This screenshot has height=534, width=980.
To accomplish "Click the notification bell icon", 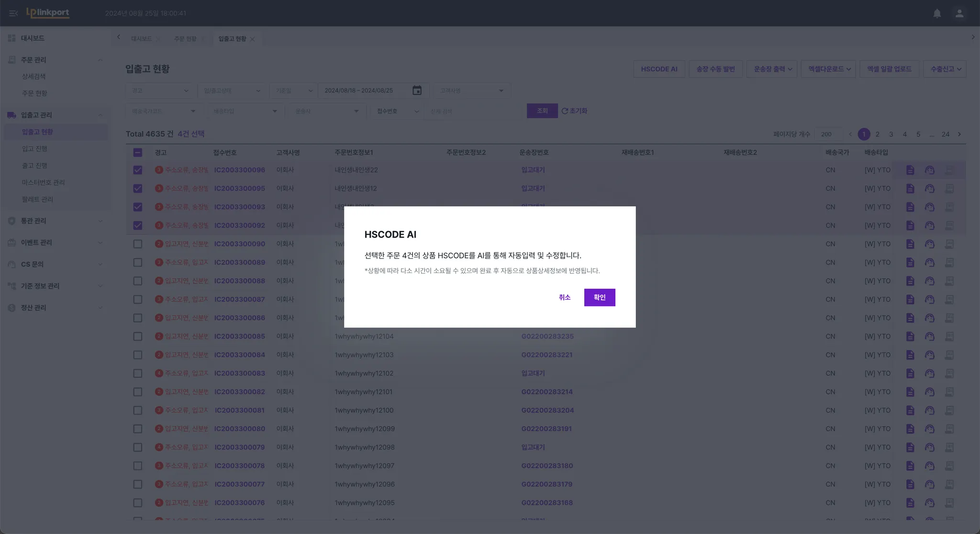I will pyautogui.click(x=937, y=13).
